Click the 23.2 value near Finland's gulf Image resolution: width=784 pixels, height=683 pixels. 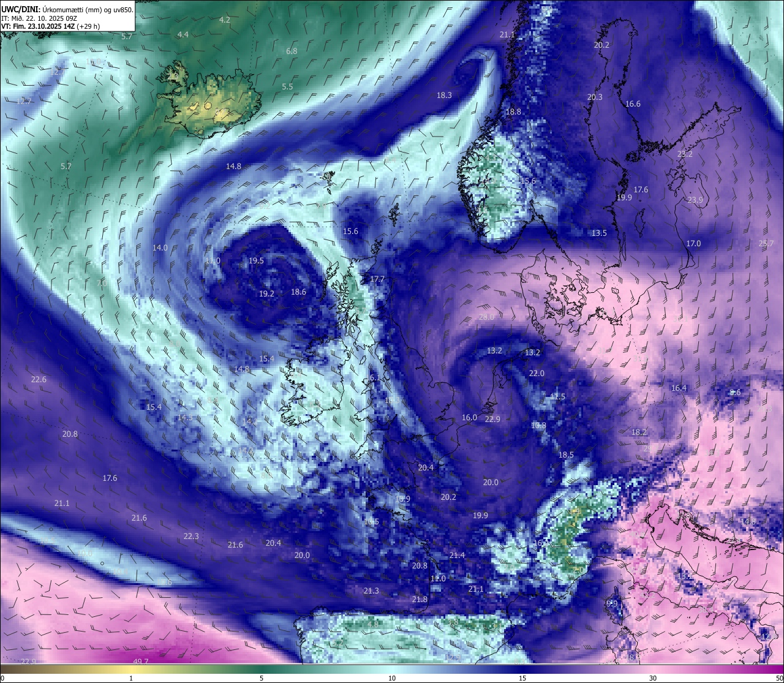pyautogui.click(x=685, y=154)
